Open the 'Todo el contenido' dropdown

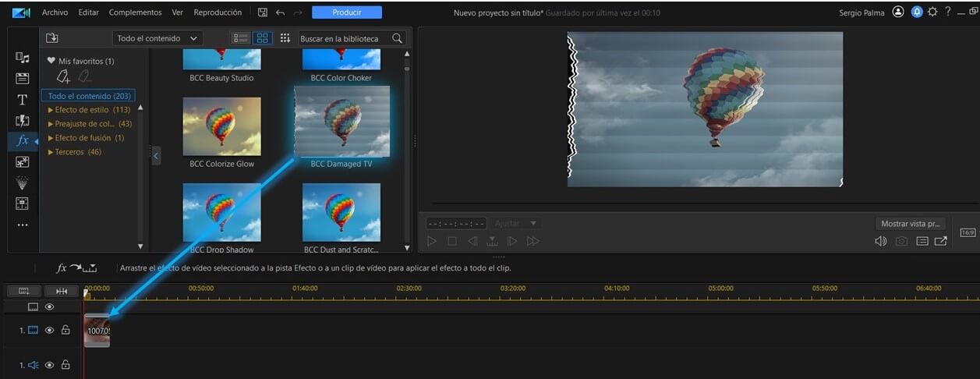(x=157, y=38)
